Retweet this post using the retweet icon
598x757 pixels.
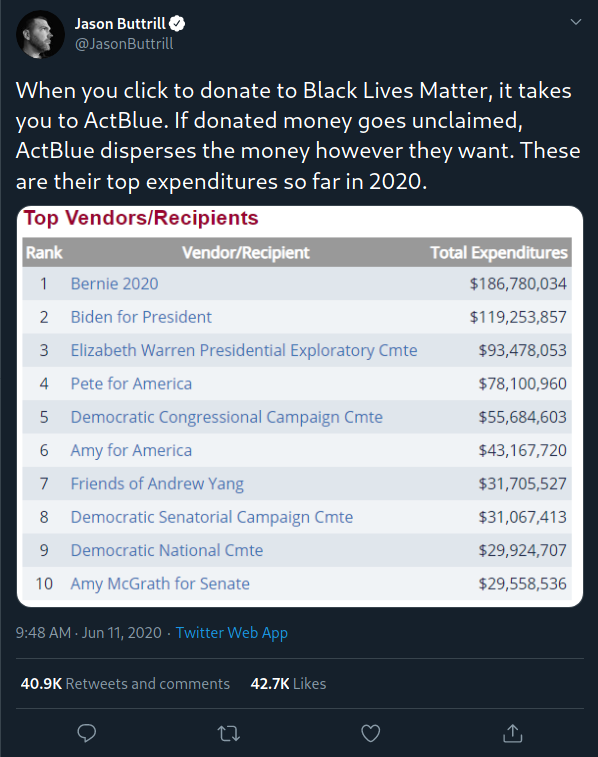229,733
